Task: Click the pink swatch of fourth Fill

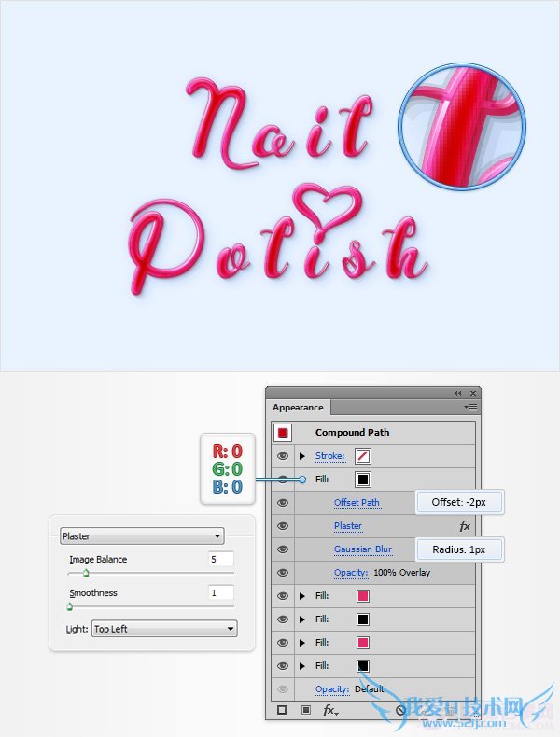Action: 363,643
